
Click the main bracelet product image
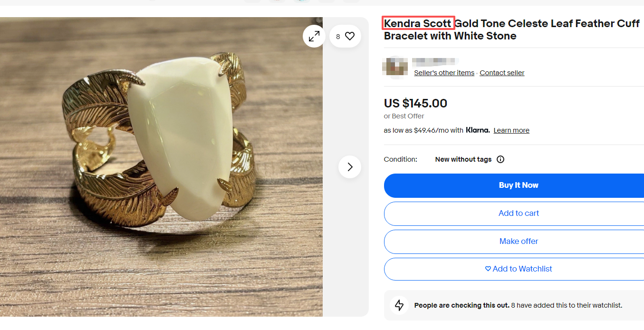click(x=162, y=166)
